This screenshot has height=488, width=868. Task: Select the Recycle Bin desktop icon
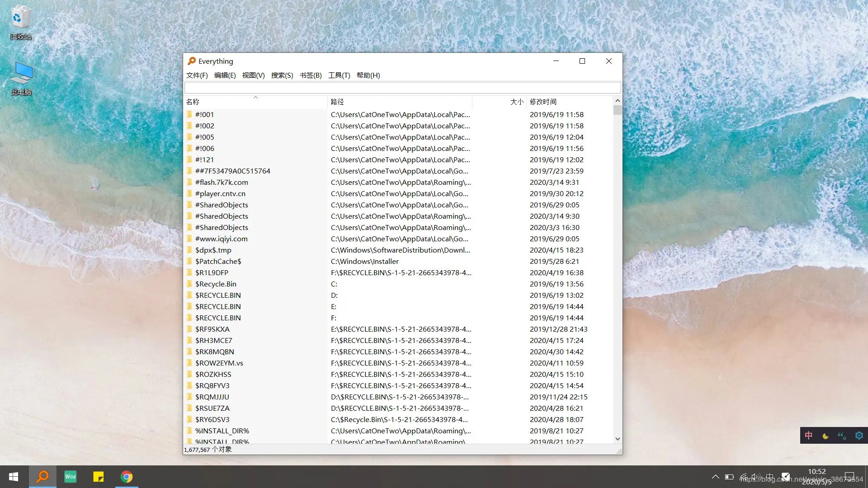pos(21,23)
